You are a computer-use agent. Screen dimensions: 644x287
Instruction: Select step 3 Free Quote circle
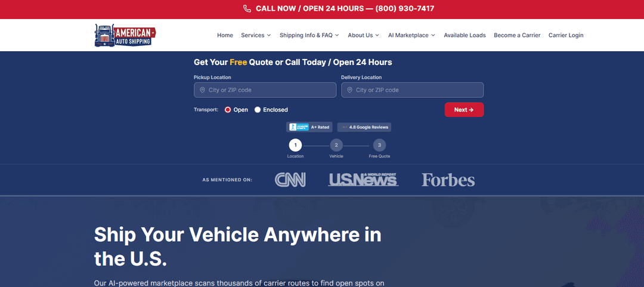pos(379,146)
